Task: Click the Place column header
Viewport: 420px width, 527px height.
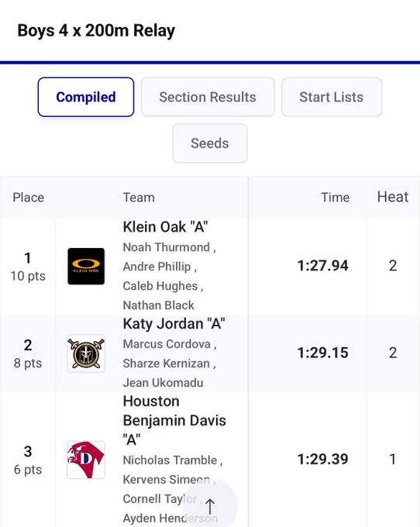Action: point(28,198)
